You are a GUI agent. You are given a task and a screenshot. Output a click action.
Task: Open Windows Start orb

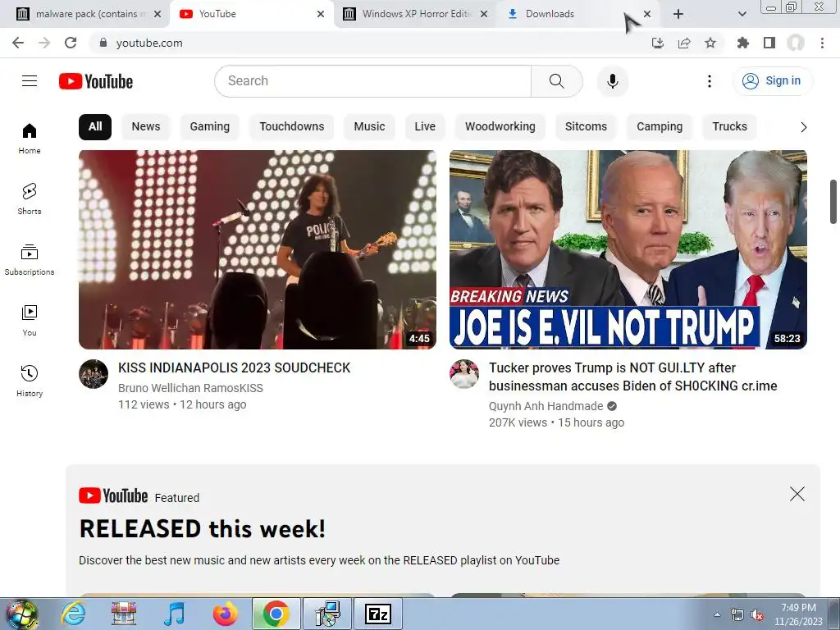pyautogui.click(x=22, y=614)
